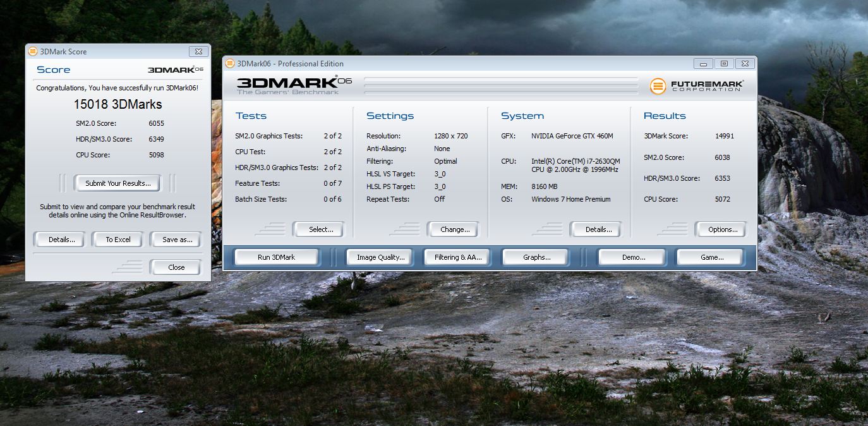Click Feature Tests 0 of 7 value
This screenshot has height=426, width=868.
332,183
